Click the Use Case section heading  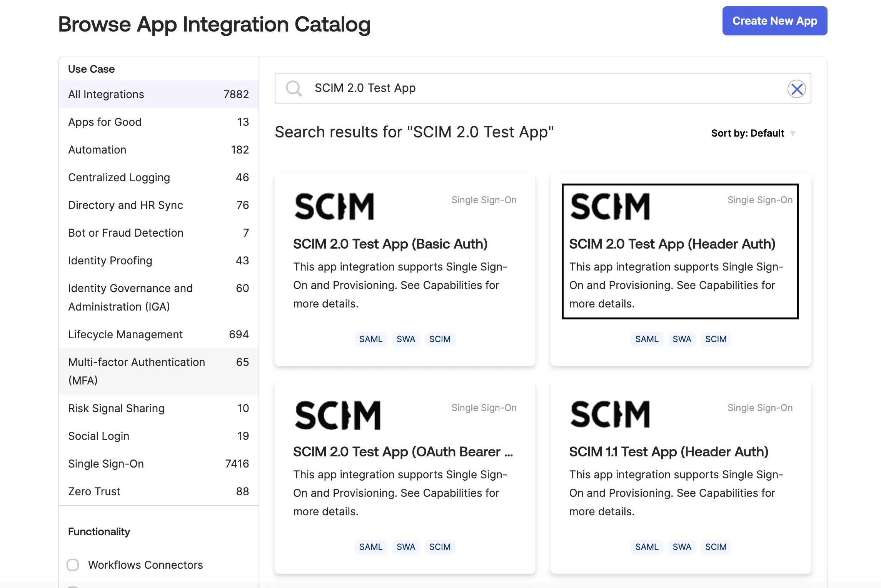(91, 69)
